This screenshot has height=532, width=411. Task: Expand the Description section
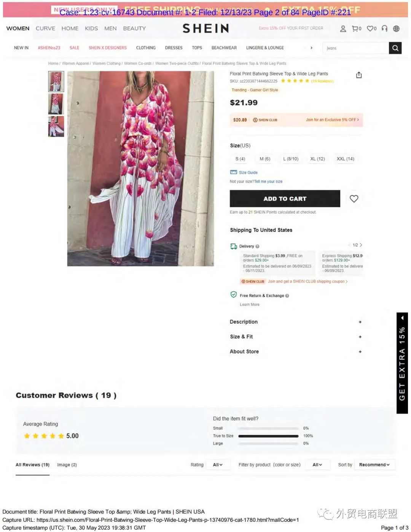click(296, 322)
